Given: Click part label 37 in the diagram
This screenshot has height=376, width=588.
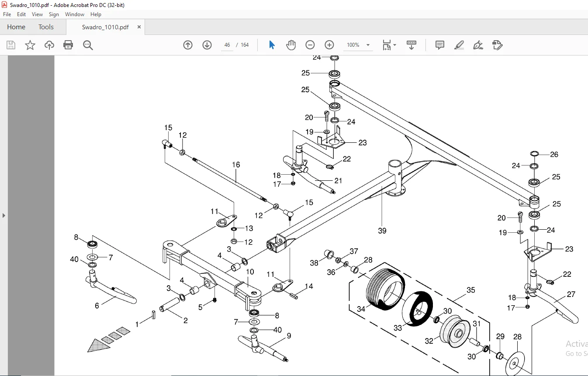Looking at the screenshot, I should tap(354, 251).
